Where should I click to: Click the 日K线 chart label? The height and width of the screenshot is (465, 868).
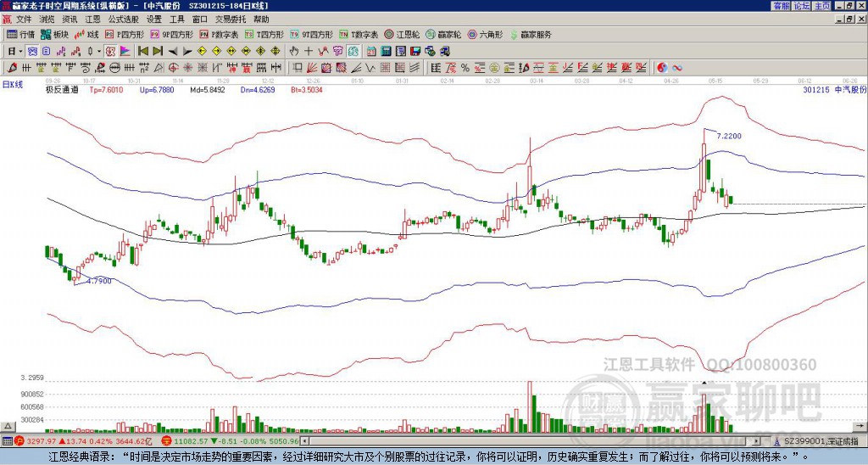(12, 84)
